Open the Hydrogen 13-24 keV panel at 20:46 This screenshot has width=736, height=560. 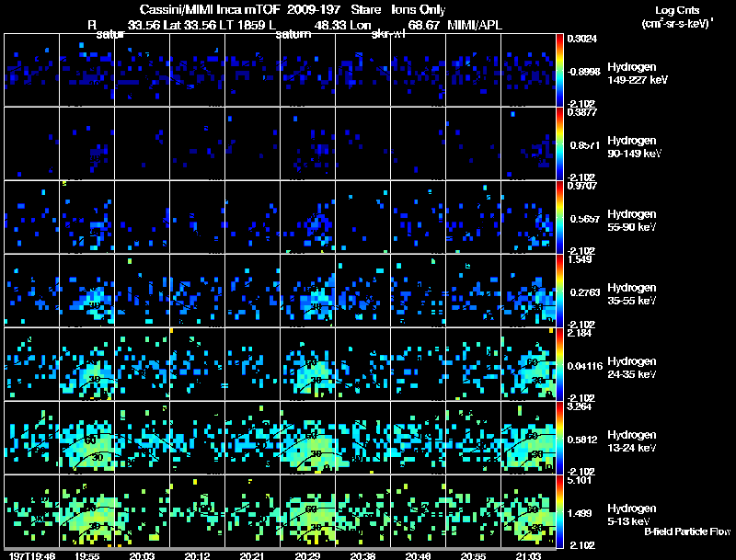point(418,438)
